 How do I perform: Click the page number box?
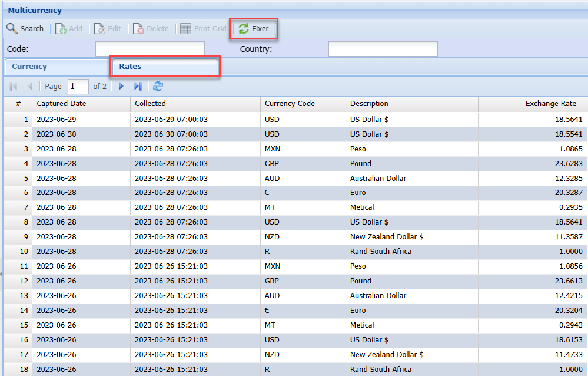coord(78,86)
